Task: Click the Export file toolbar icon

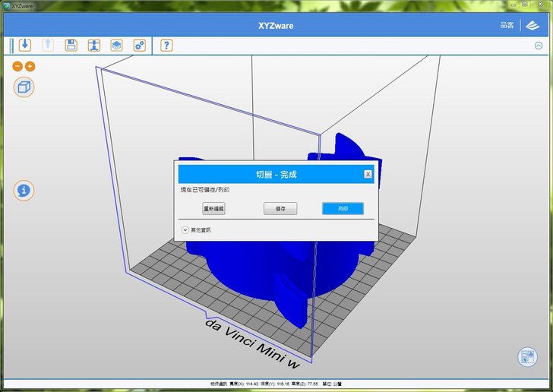Action: point(48,45)
